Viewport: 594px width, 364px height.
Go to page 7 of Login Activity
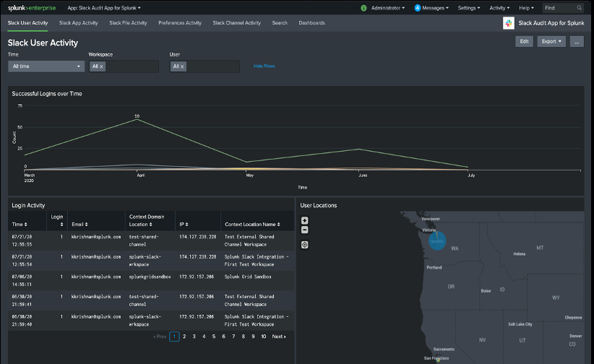(233, 337)
